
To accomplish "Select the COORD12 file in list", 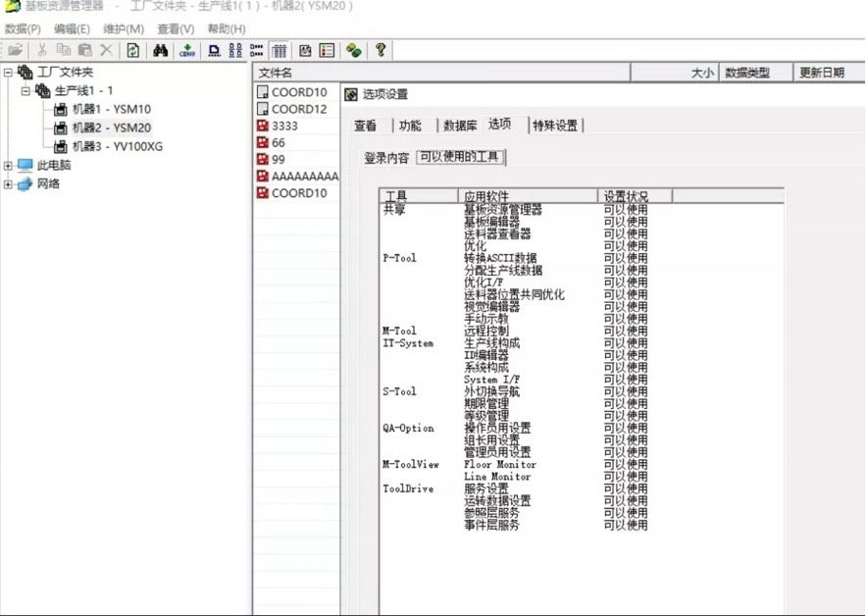I will 298,110.
